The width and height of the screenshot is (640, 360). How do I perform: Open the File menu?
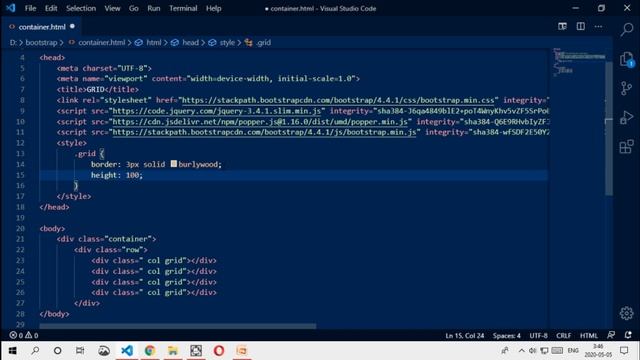pyautogui.click(x=30, y=8)
